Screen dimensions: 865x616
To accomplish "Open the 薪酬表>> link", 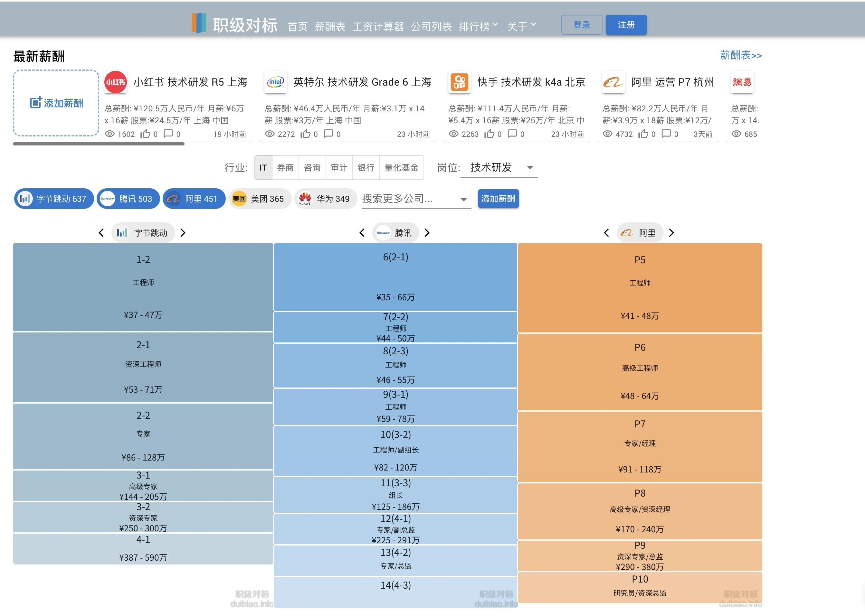I will (741, 55).
